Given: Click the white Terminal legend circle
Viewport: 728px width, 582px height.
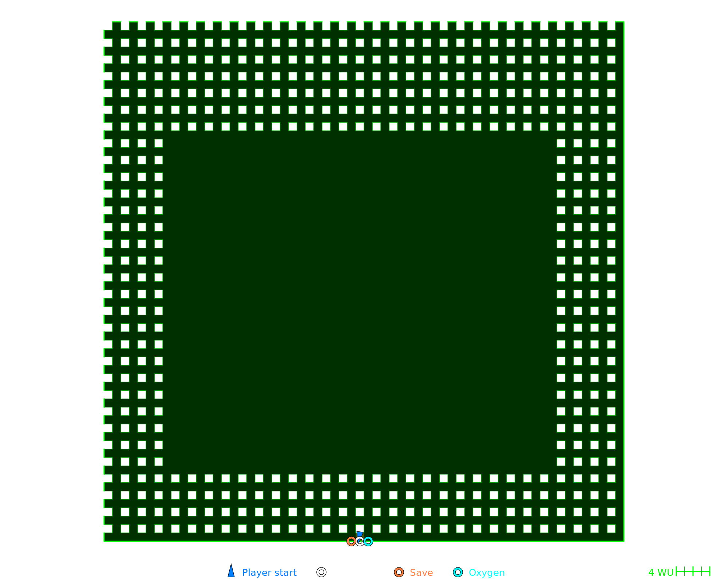Looking at the screenshot, I should point(321,572).
